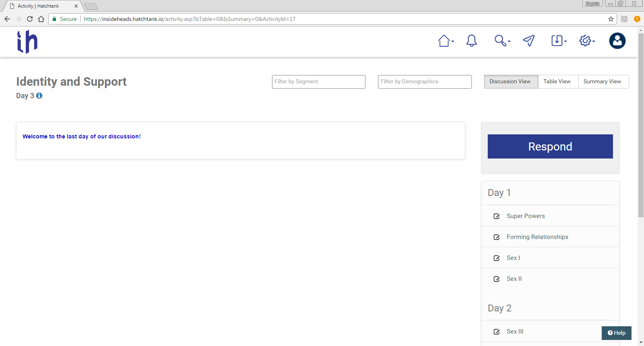Click the browser home button
This screenshot has width=644, height=346.
tap(41, 19)
